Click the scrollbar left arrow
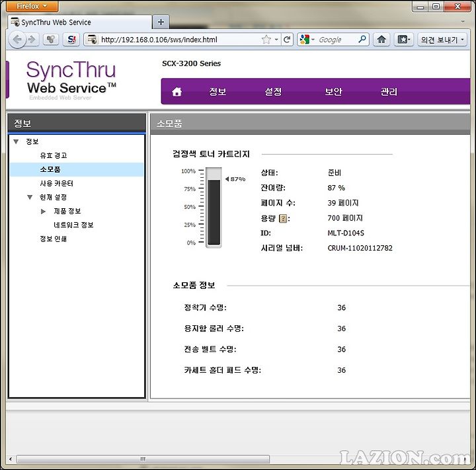 [x=11, y=459]
